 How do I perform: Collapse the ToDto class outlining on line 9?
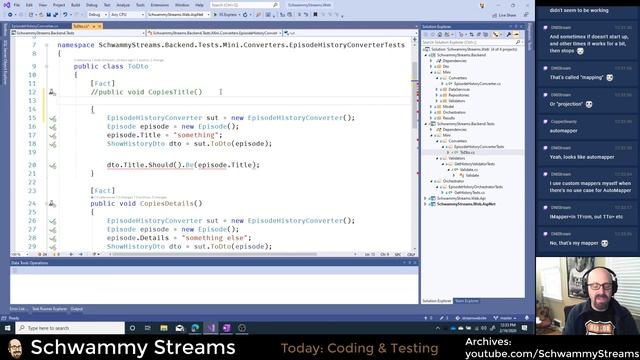pos(47,66)
